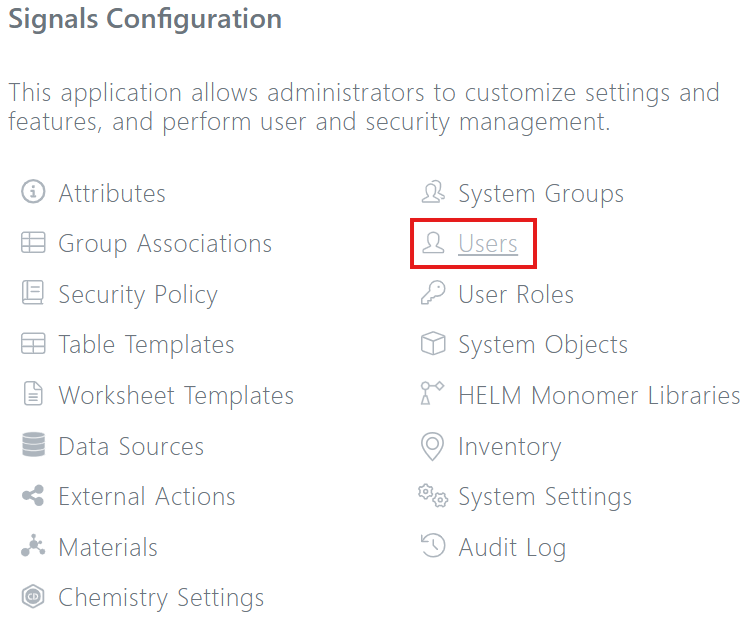Click the User Roles key icon
Image resolution: width=751 pixels, height=621 pixels.
432,294
